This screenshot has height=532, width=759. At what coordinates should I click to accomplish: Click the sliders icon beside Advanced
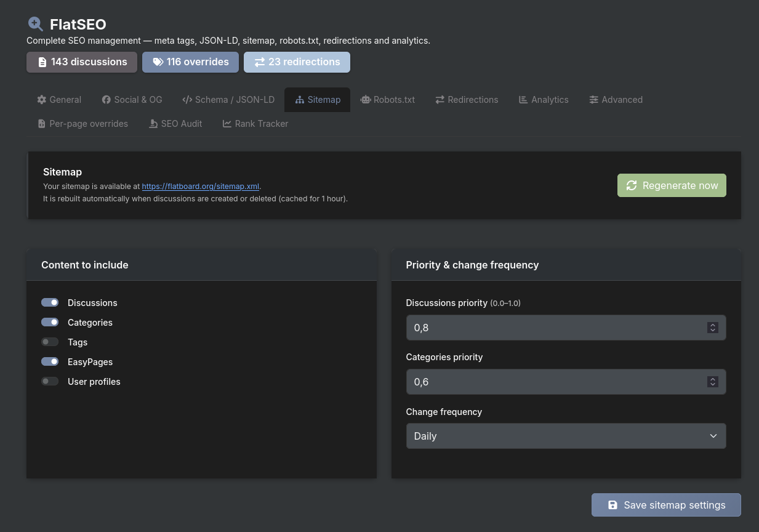[593, 100]
